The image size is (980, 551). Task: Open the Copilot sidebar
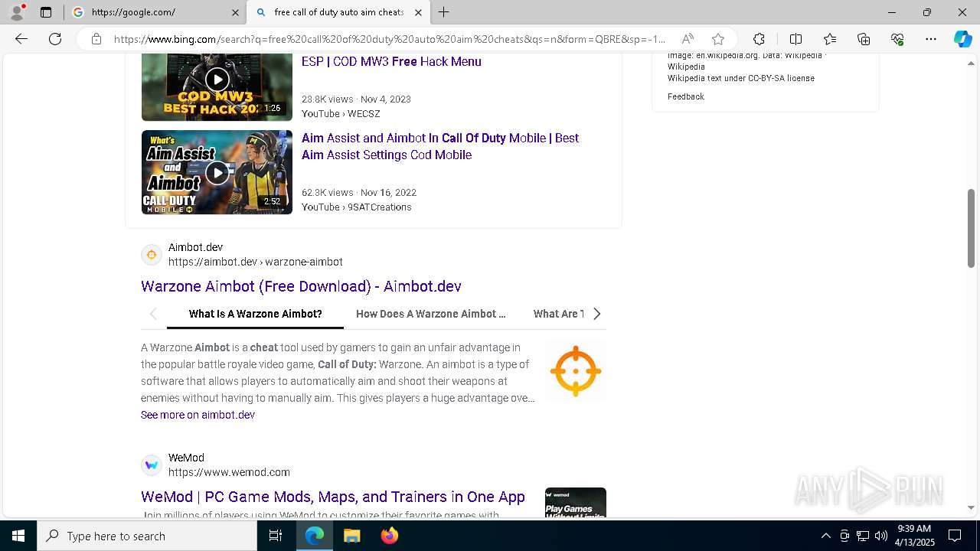pyautogui.click(x=962, y=39)
